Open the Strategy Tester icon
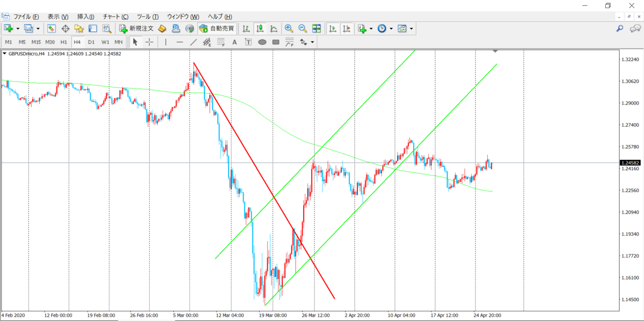The width and height of the screenshot is (644, 321). point(107,28)
